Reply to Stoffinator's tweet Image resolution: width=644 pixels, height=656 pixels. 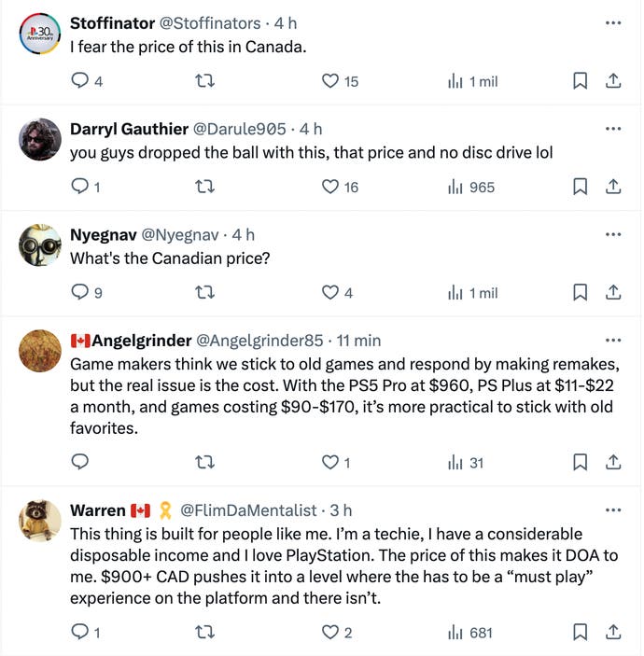[x=80, y=81]
